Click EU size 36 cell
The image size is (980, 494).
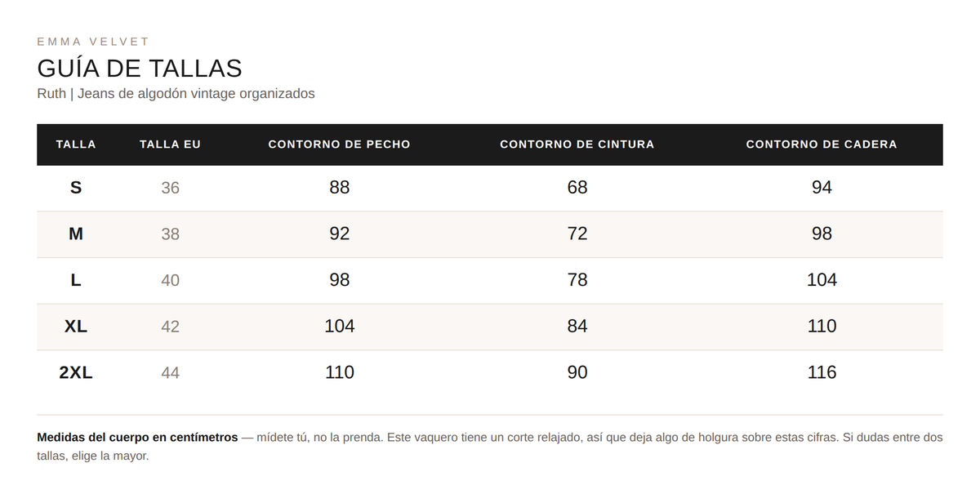(170, 188)
